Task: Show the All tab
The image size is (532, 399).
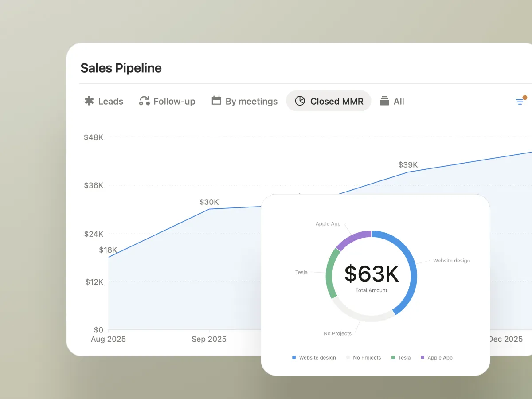Action: [392, 101]
